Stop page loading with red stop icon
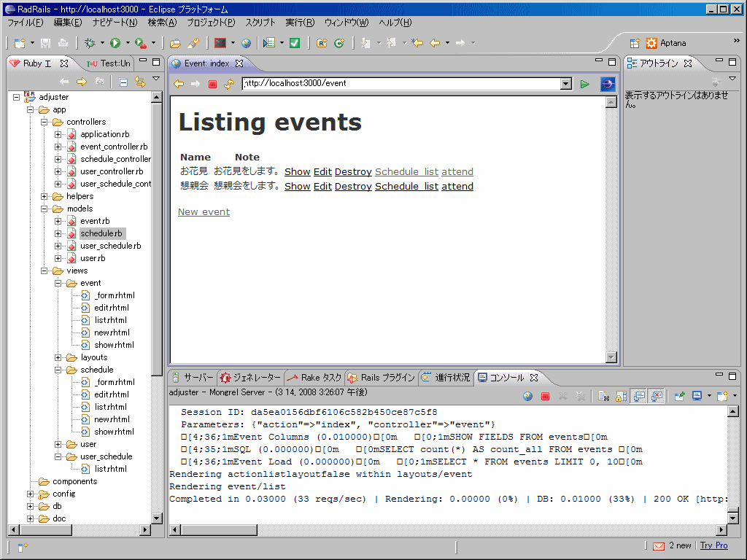Screen dimensions: 747x560 point(212,85)
